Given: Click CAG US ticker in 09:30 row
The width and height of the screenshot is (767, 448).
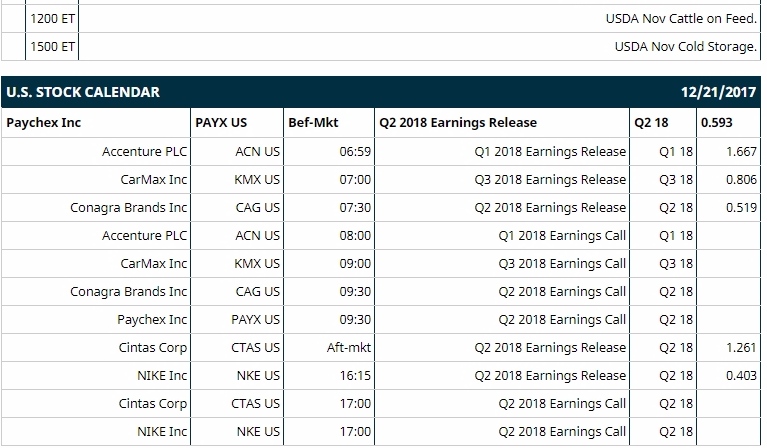Looking at the screenshot, I should 257,291.
